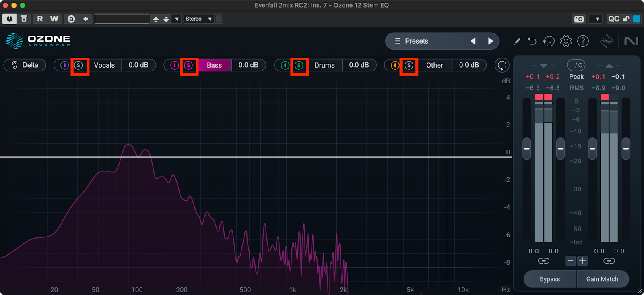
Task: Open the undo history clock icon
Action: coord(549,41)
